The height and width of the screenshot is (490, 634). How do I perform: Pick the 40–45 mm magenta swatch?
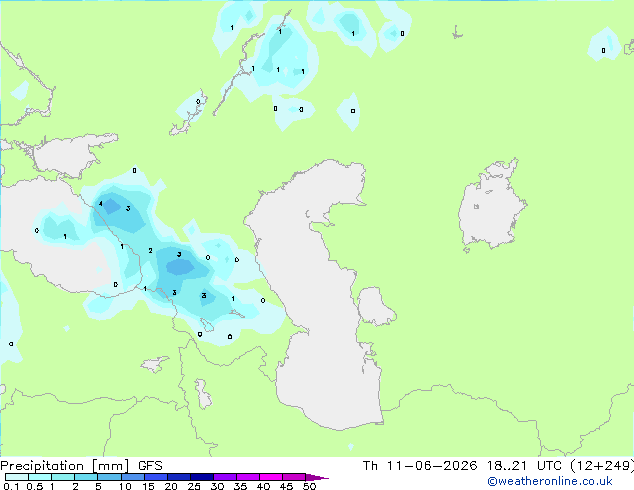pos(271,477)
